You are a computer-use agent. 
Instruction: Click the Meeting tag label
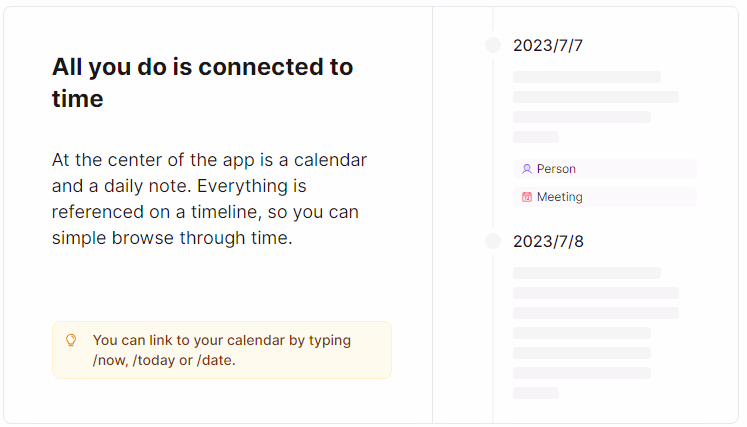click(x=559, y=197)
